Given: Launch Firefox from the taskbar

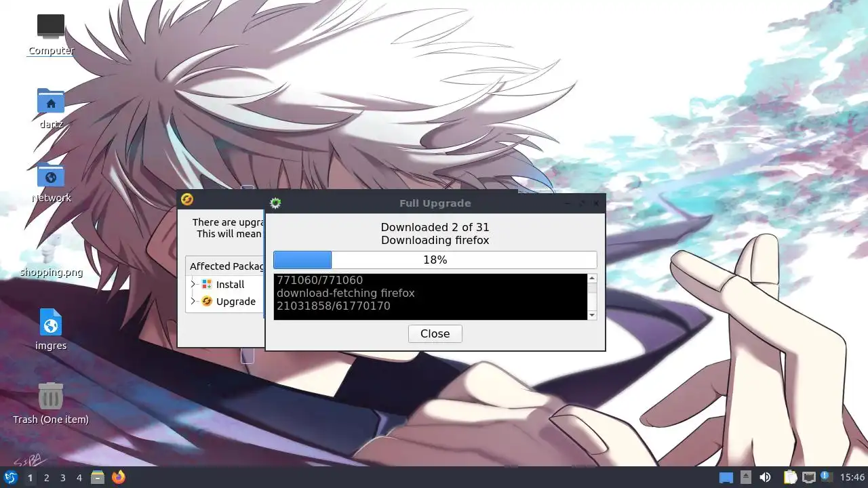Looking at the screenshot, I should [119, 477].
